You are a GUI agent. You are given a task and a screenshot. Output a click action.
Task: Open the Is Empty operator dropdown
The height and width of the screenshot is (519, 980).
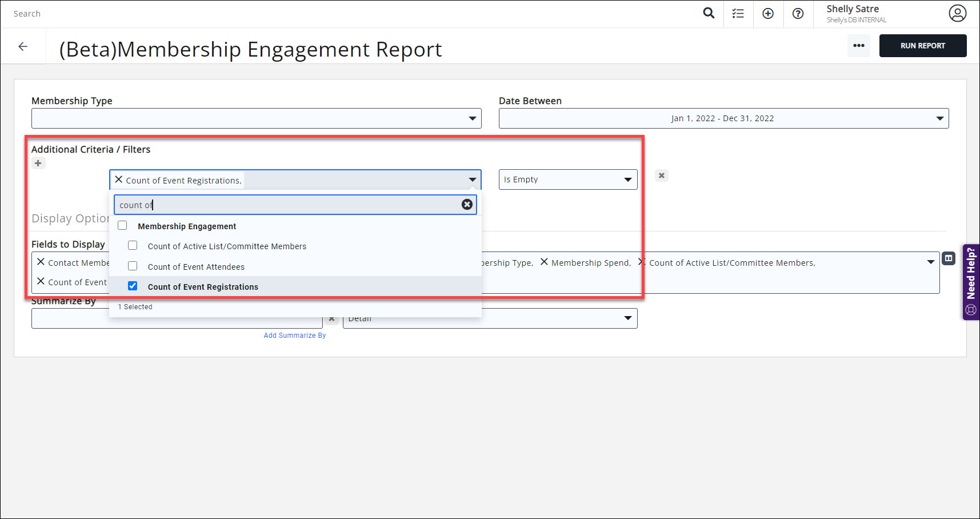point(567,179)
